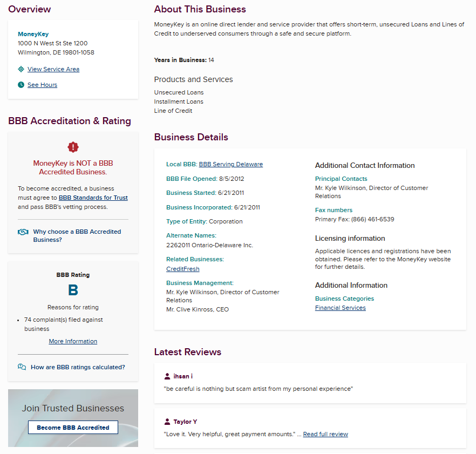
Task: Open BBB Standards for Trust link
Action: point(93,198)
